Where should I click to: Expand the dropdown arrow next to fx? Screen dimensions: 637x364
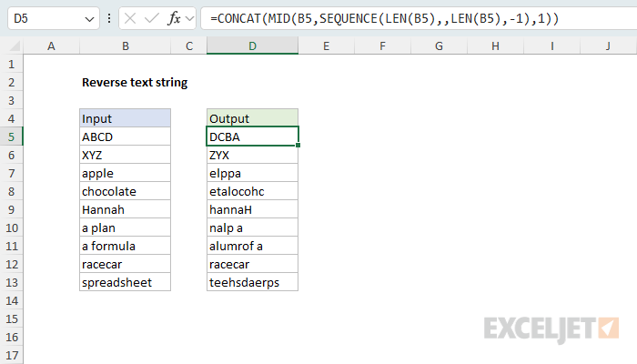click(x=189, y=19)
